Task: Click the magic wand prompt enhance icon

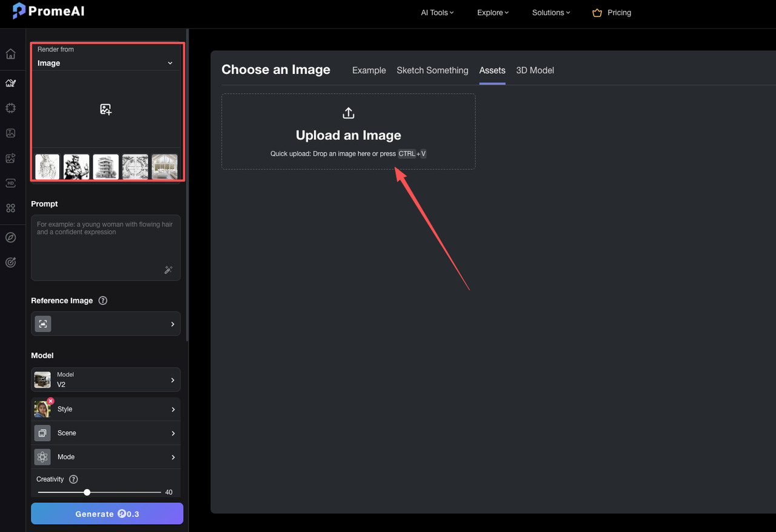Action: tap(169, 270)
